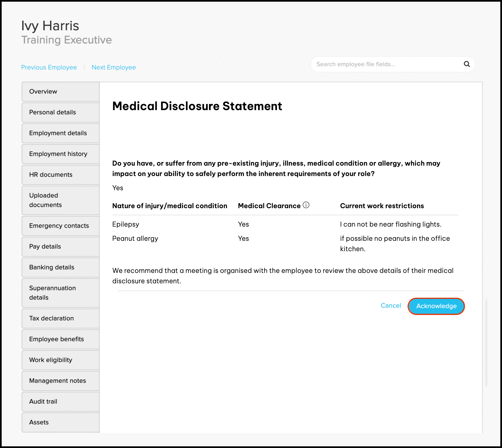This screenshot has height=448, width=502.
Task: Click 'I can not be near flashing lights.'
Action: pos(391,224)
